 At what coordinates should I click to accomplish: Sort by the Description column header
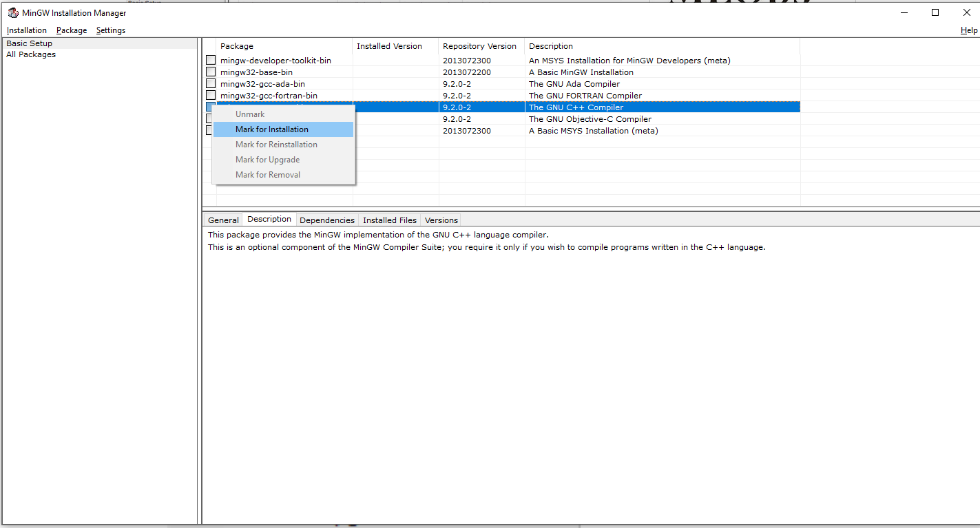[663, 46]
